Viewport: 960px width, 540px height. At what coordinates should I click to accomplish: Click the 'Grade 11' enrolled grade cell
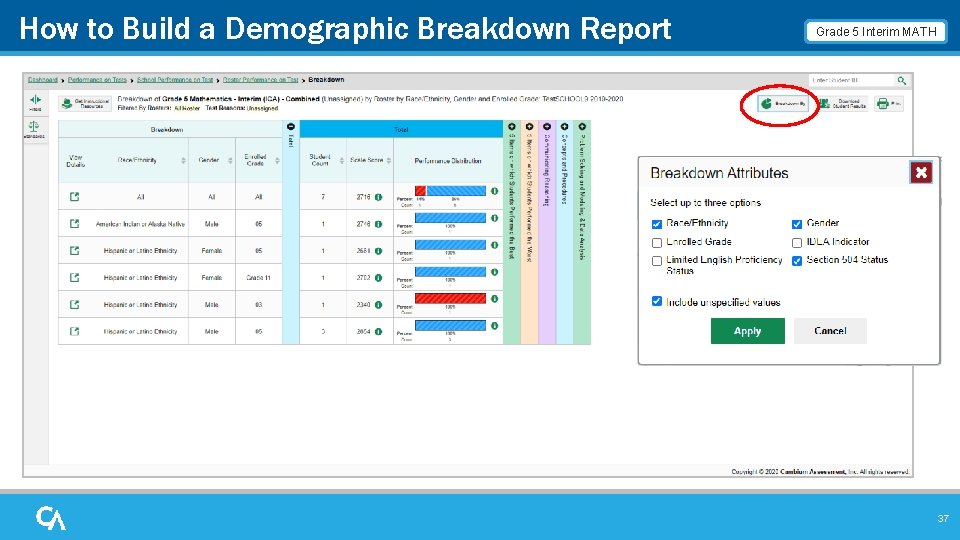click(258, 278)
